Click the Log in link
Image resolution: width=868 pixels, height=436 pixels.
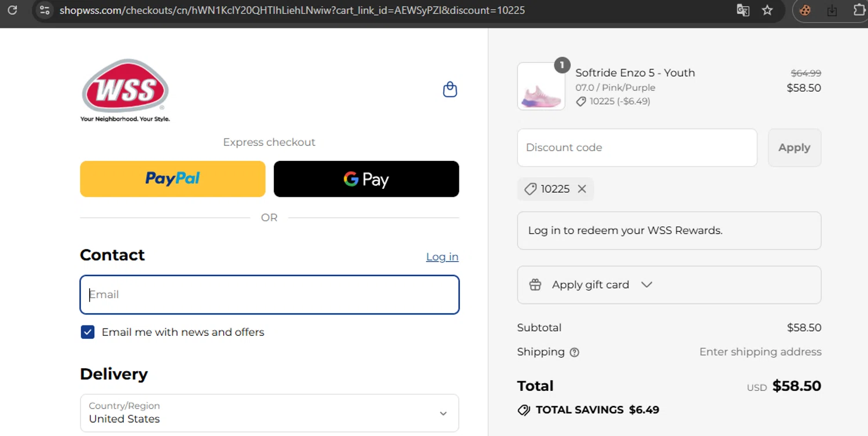pos(442,257)
